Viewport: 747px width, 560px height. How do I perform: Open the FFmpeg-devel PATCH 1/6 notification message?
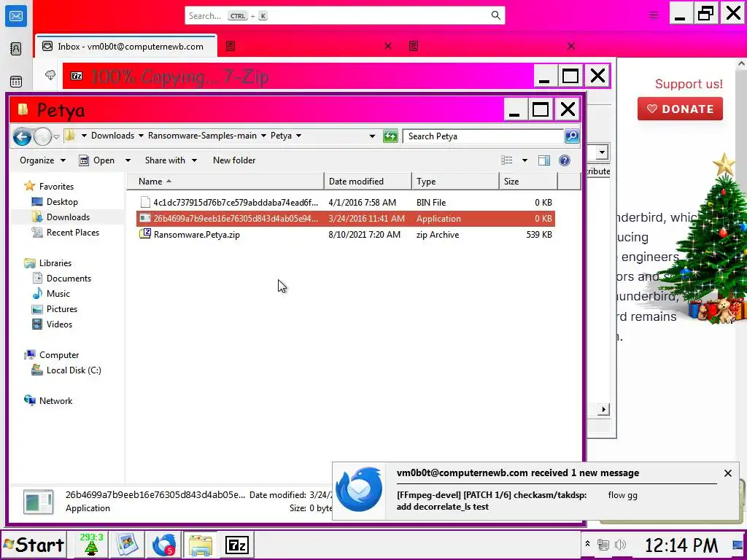point(491,501)
